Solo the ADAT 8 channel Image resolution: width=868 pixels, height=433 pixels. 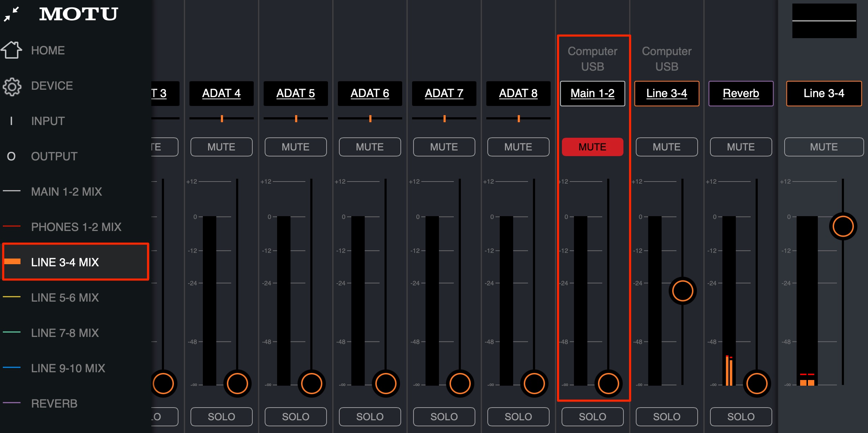[518, 417]
